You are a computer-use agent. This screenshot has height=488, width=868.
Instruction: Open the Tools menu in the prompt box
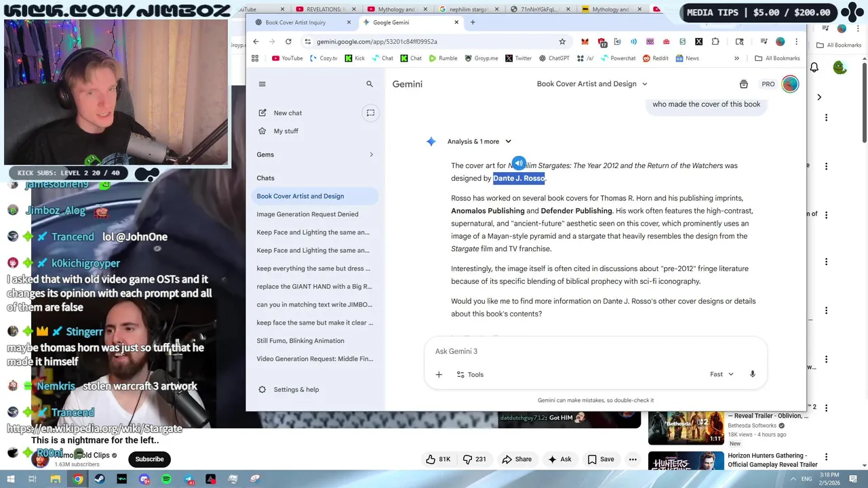click(470, 374)
